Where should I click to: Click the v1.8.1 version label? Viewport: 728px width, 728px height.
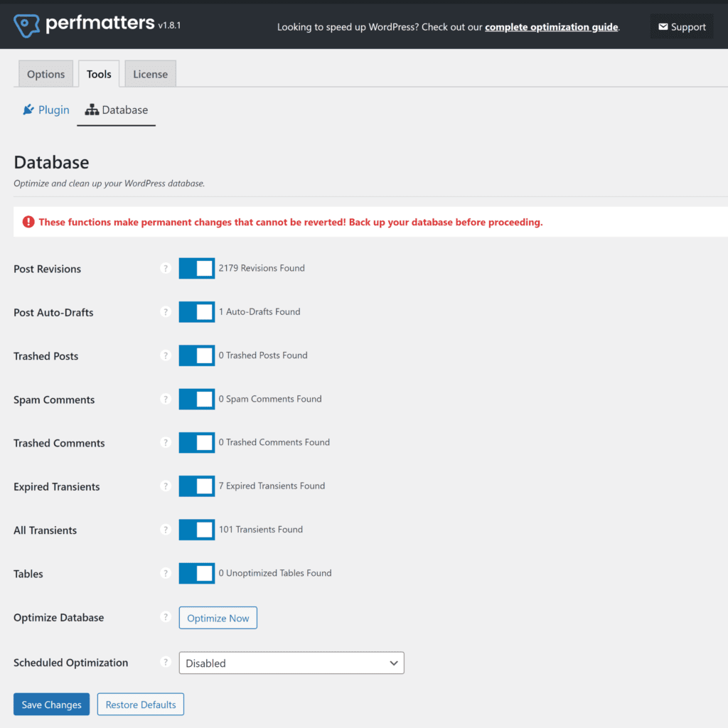pos(169,26)
